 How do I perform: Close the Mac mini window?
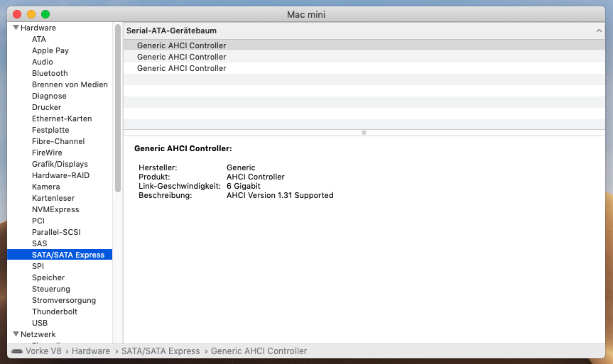click(17, 14)
